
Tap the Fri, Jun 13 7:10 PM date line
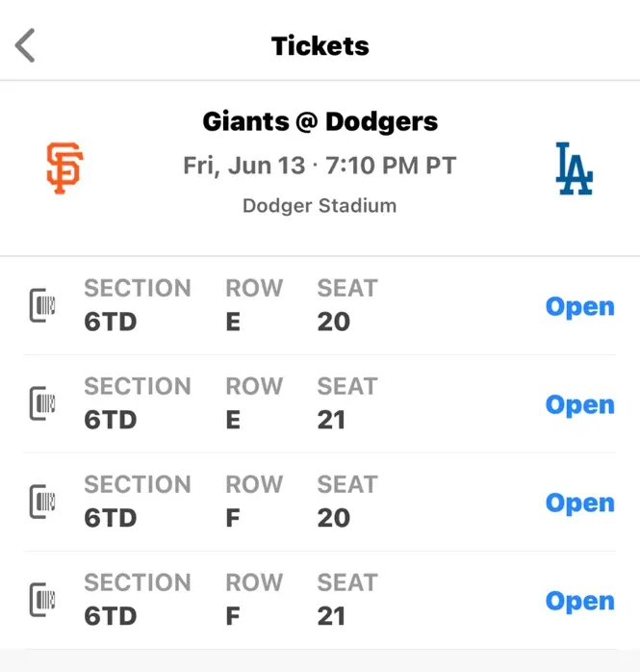click(320, 166)
